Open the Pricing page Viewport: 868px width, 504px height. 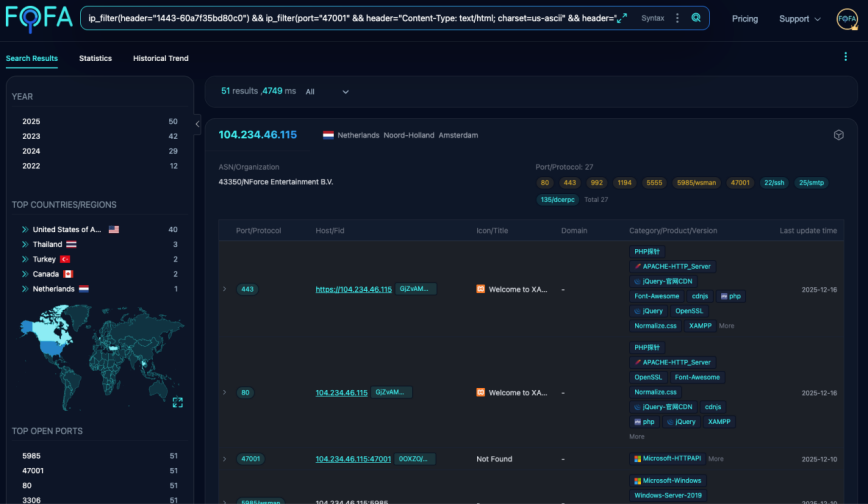coord(744,19)
